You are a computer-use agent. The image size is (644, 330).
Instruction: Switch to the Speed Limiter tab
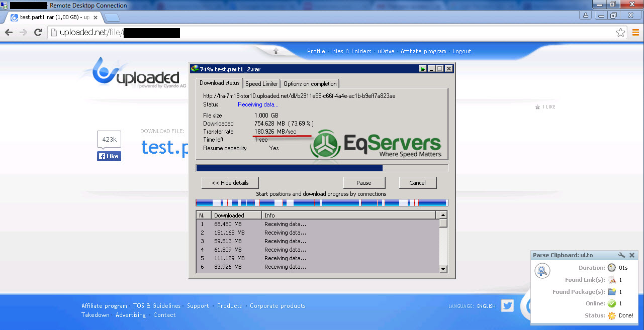tap(261, 84)
